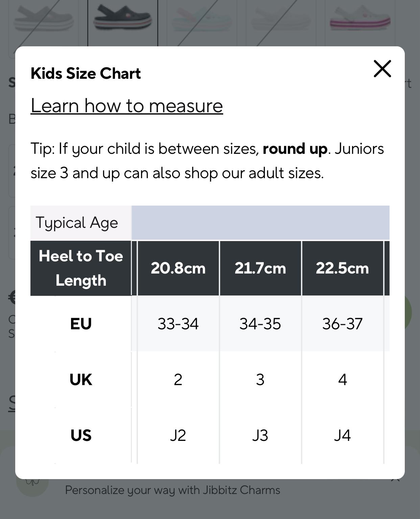This screenshot has width=420, height=519.
Task: Select the EU 34-35 size cell
Action: (x=260, y=324)
